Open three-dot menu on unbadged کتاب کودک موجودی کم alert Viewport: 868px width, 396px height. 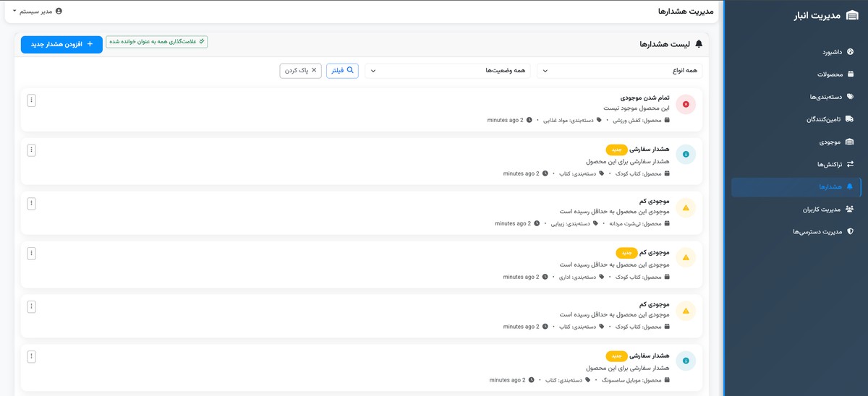(x=31, y=307)
